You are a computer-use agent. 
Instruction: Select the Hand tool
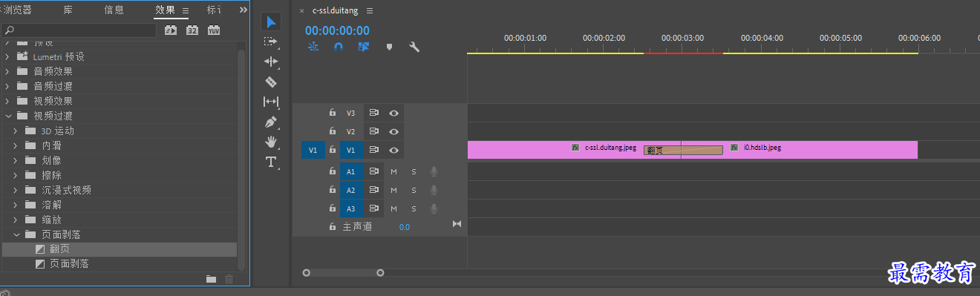pyautogui.click(x=271, y=142)
